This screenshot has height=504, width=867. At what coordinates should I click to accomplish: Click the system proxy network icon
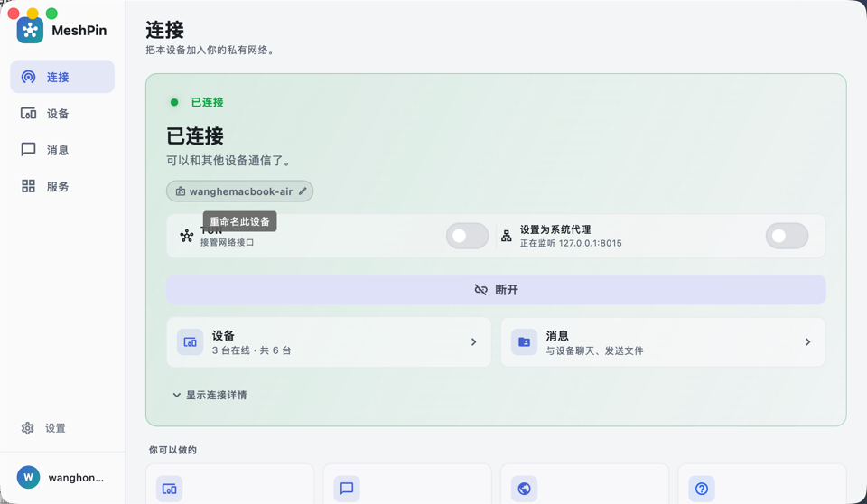pos(507,237)
